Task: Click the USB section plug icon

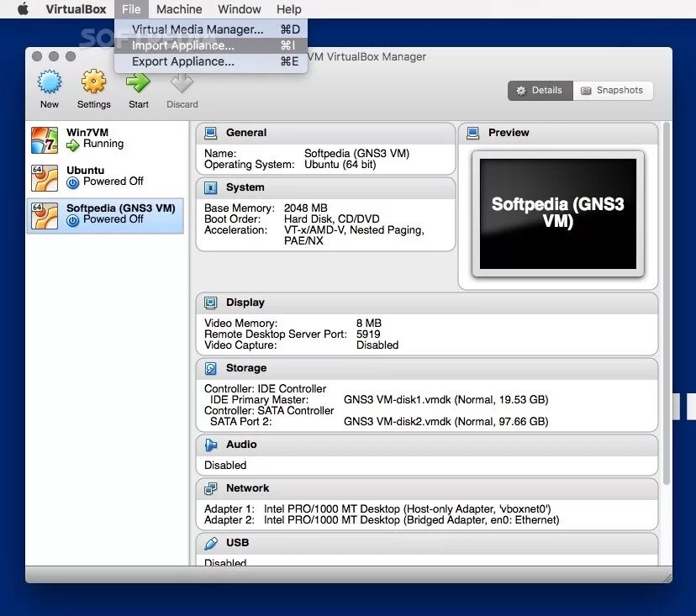Action: pos(210,543)
